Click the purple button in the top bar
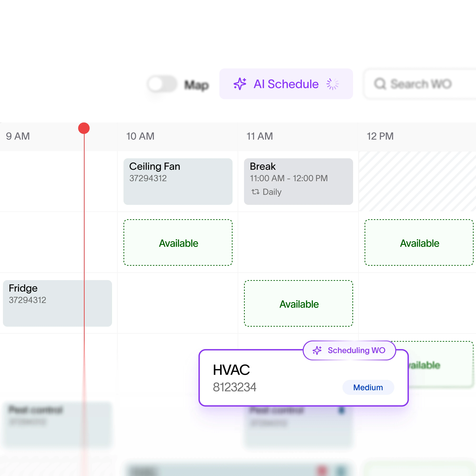476x476 pixels. click(x=286, y=84)
